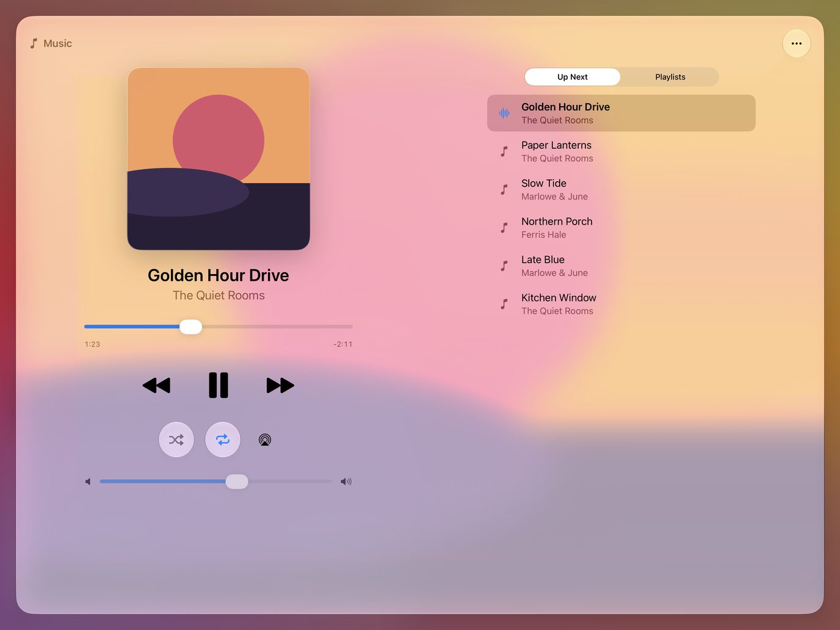Play Late Blue from the queue
This screenshot has height=630, width=840.
tap(621, 266)
